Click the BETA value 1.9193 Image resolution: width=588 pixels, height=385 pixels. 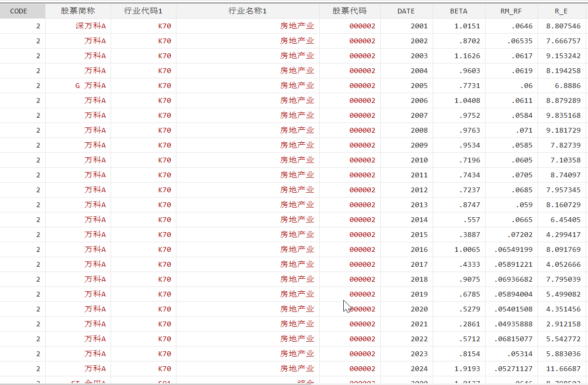tap(459, 369)
